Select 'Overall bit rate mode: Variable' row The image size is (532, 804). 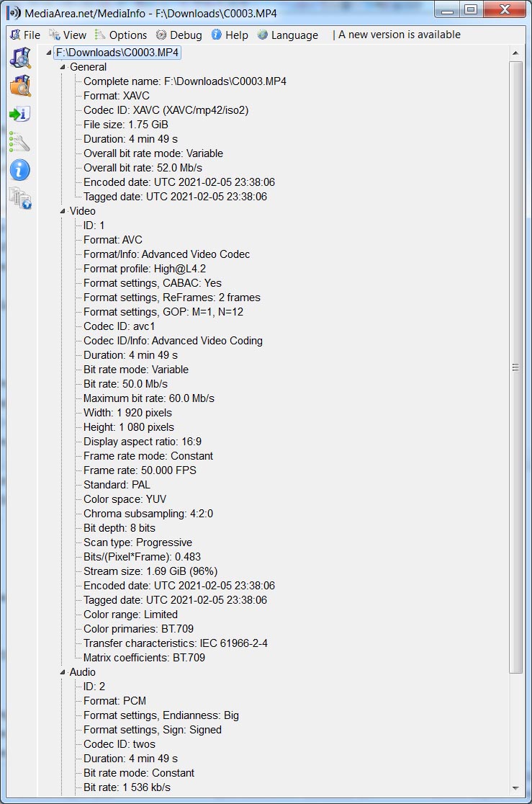click(x=153, y=153)
